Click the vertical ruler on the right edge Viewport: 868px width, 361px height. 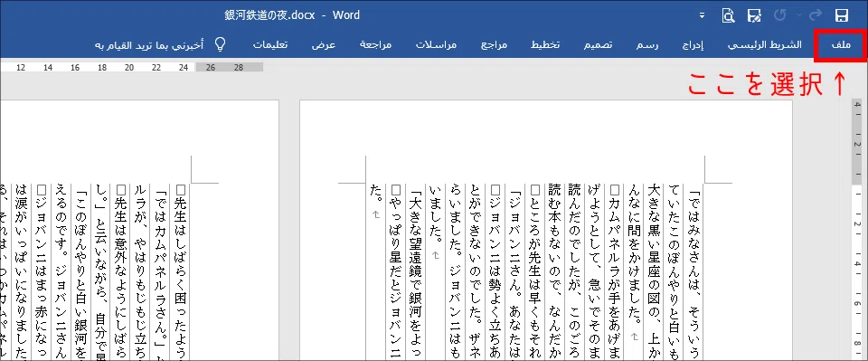coord(856,230)
